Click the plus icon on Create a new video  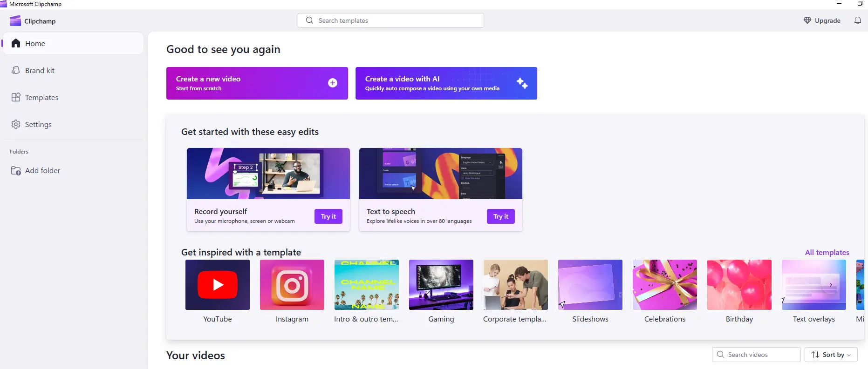[x=333, y=83]
